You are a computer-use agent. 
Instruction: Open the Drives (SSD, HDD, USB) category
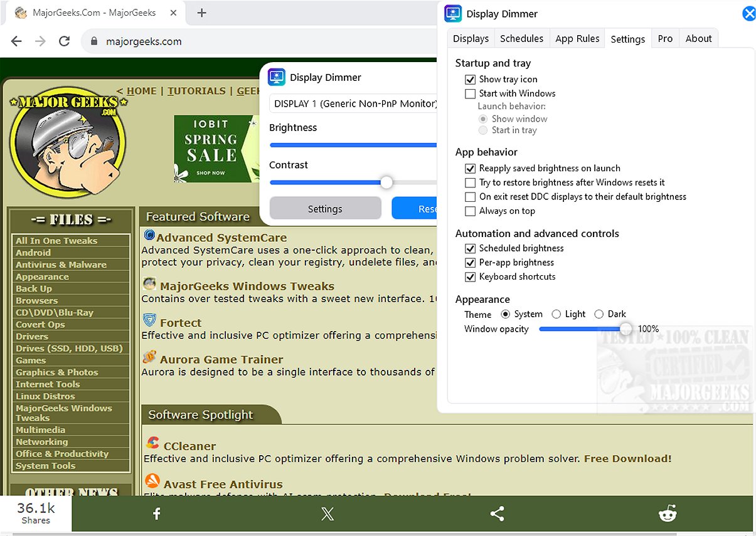tap(69, 348)
